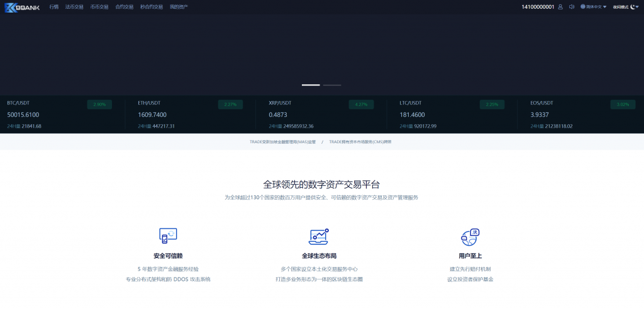The width and height of the screenshot is (644, 309).
Task: Expand the 夜间模式 theme dropdown
Action: tap(626, 7)
